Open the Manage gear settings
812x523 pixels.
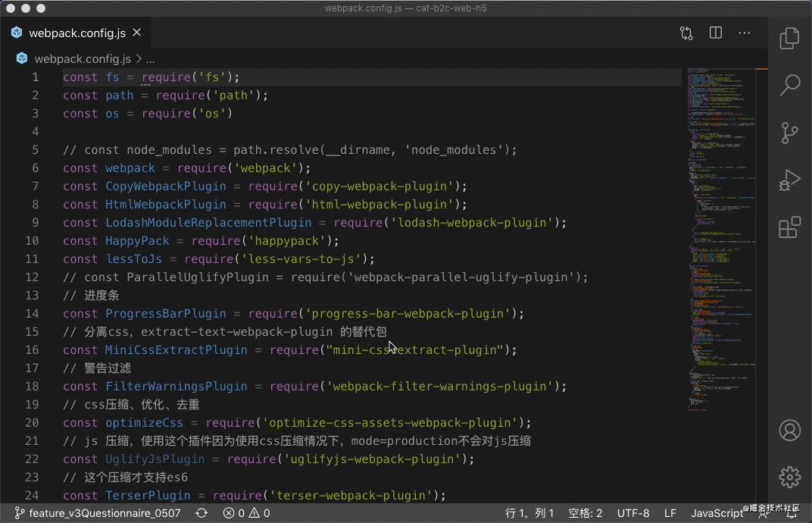[790, 477]
